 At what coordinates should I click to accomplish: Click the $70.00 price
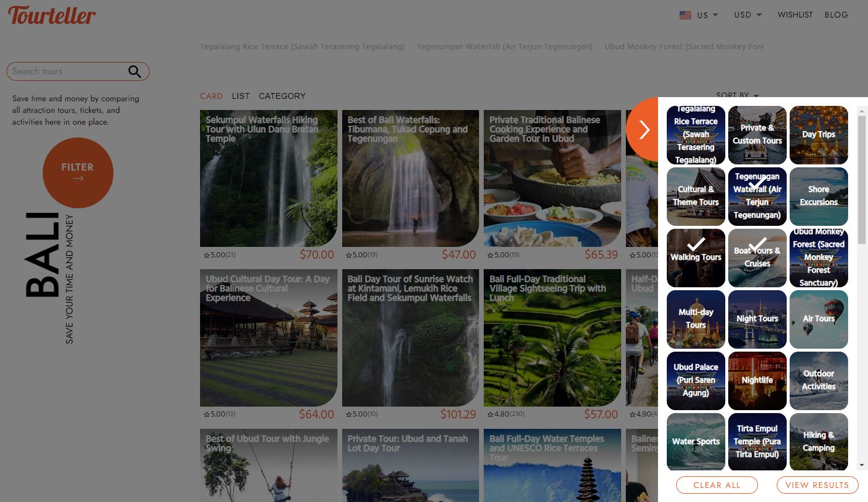click(x=317, y=255)
